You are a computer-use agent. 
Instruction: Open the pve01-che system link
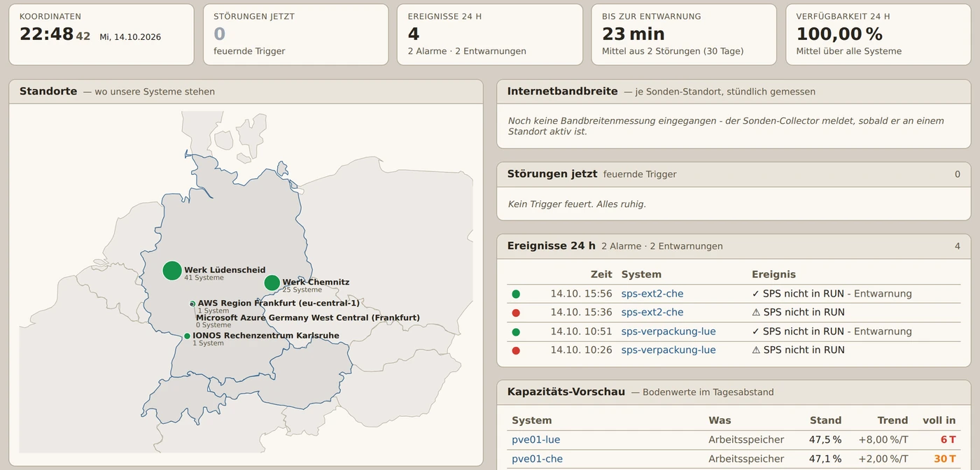pyautogui.click(x=538, y=460)
